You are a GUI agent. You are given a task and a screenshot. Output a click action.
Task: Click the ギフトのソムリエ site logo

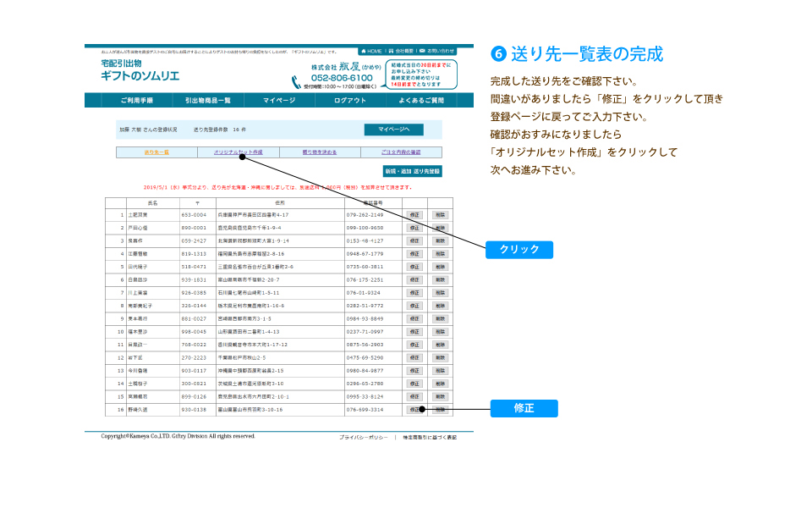tap(140, 75)
